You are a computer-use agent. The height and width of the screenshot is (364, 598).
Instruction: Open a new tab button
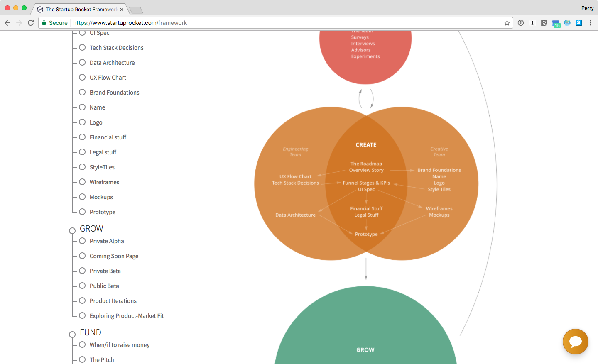136,10
